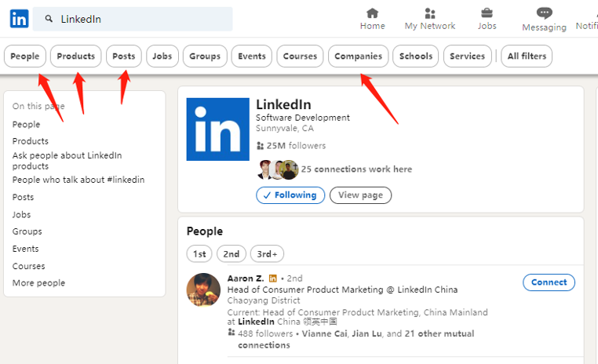This screenshot has width=598, height=364.
Task: Click Aaron Z.'s profile photo
Action: click(203, 289)
